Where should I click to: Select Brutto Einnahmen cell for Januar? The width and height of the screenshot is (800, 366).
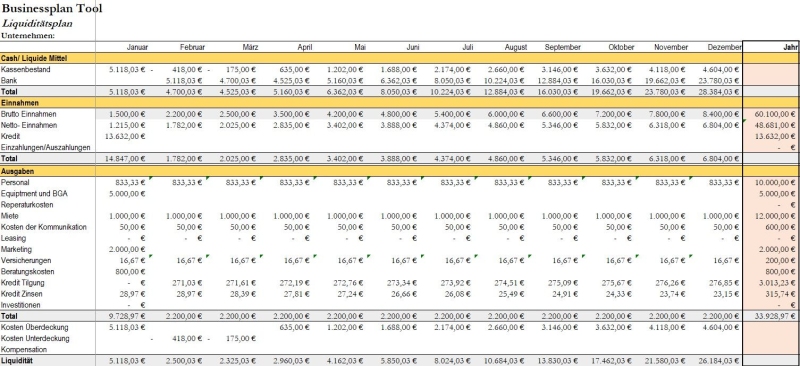(127, 114)
